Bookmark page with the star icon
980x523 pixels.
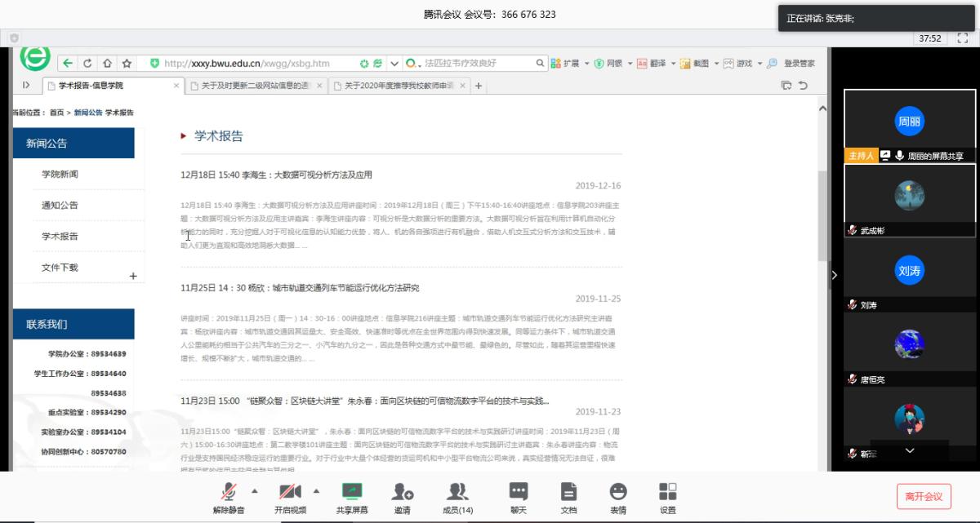(127, 63)
